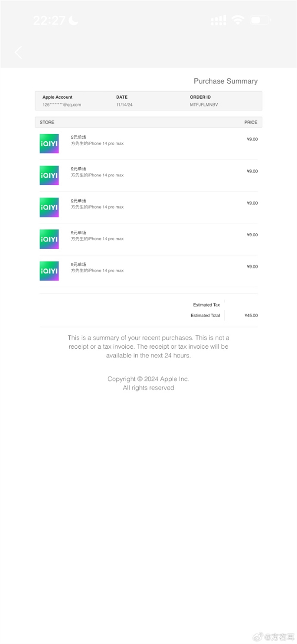Click the fifth iQIYI app icon
The width and height of the screenshot is (297, 644).
coord(49,271)
